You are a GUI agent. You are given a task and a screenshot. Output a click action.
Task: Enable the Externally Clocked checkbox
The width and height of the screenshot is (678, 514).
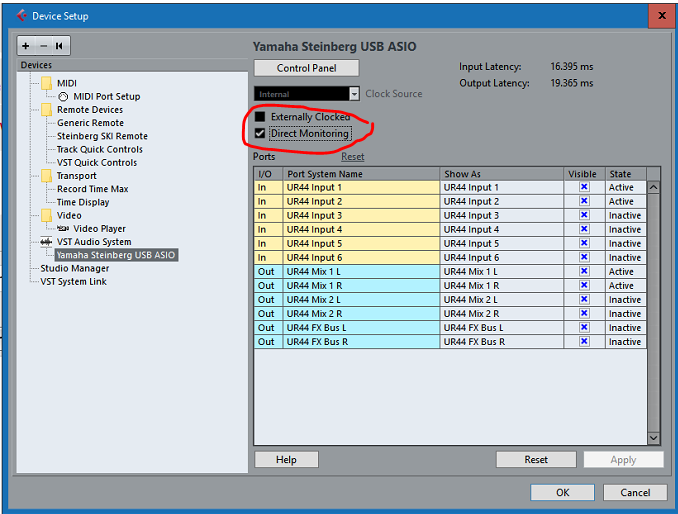pyautogui.click(x=260, y=116)
